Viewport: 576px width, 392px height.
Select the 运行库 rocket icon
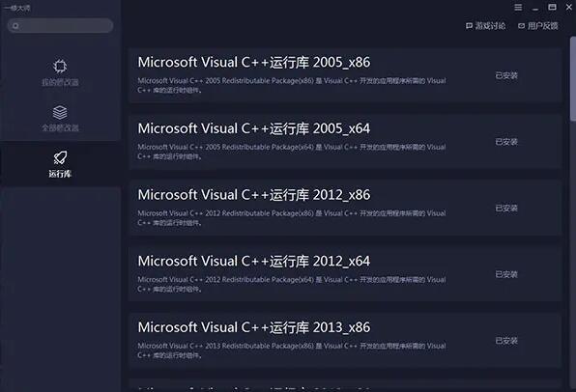coord(60,157)
